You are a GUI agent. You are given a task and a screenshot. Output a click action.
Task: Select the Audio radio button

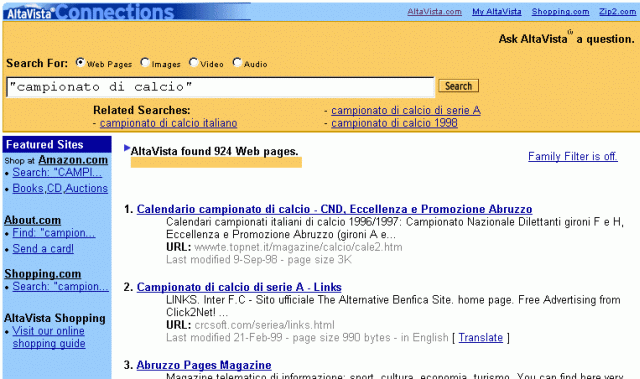point(237,63)
